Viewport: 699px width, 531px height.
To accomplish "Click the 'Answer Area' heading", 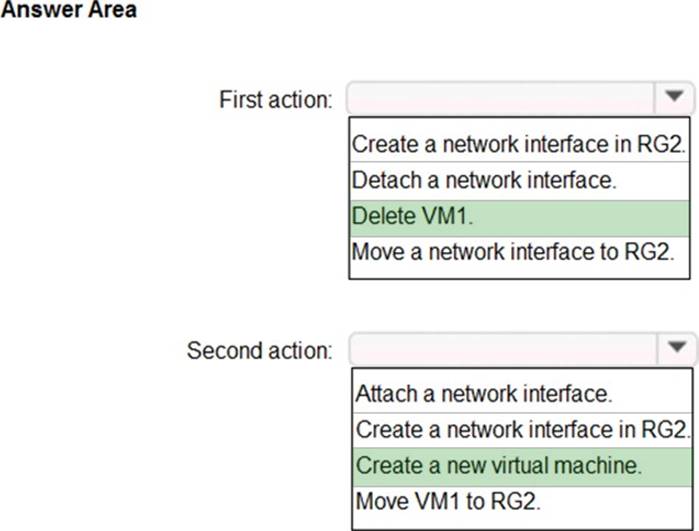I will tap(68, 10).
